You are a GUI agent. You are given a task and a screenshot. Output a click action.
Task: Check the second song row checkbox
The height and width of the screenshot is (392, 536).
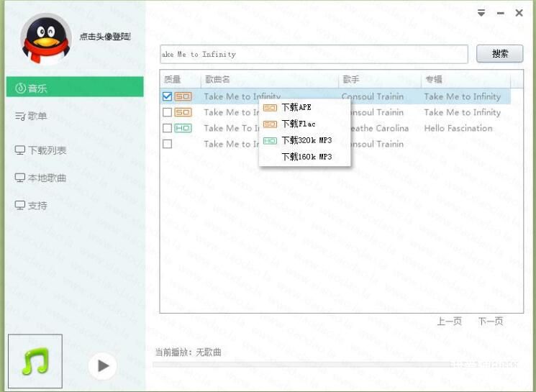click(x=168, y=112)
